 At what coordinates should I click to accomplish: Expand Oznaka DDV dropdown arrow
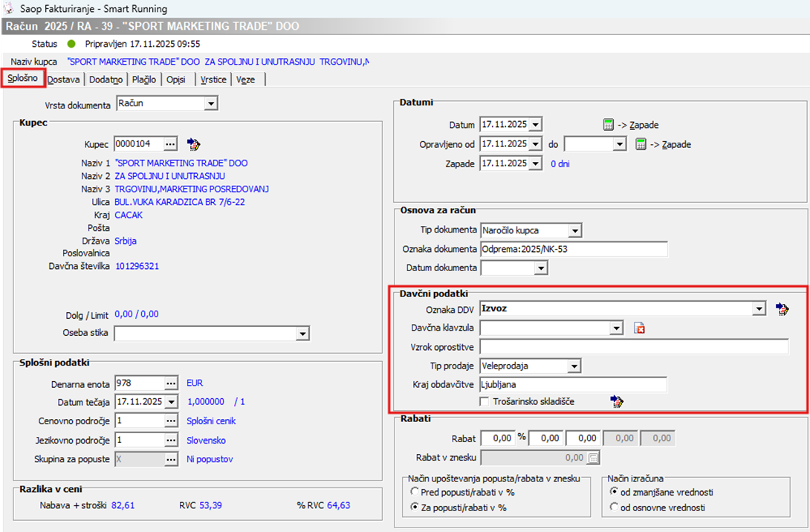(759, 309)
